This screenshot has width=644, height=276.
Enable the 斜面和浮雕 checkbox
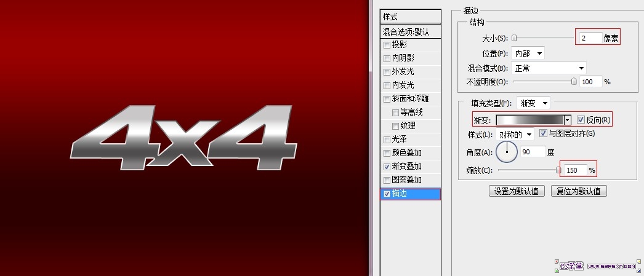pyautogui.click(x=387, y=99)
